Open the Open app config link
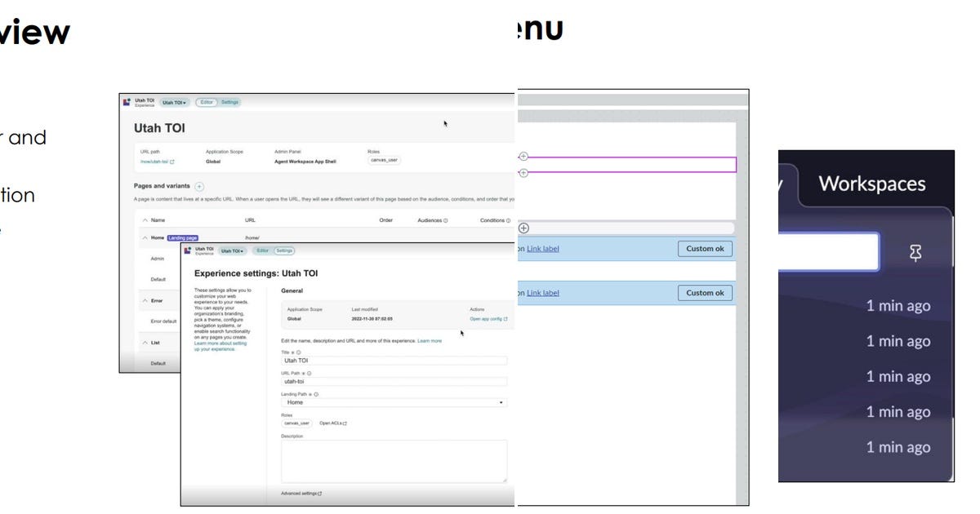This screenshot has height=514, width=980. tap(484, 319)
